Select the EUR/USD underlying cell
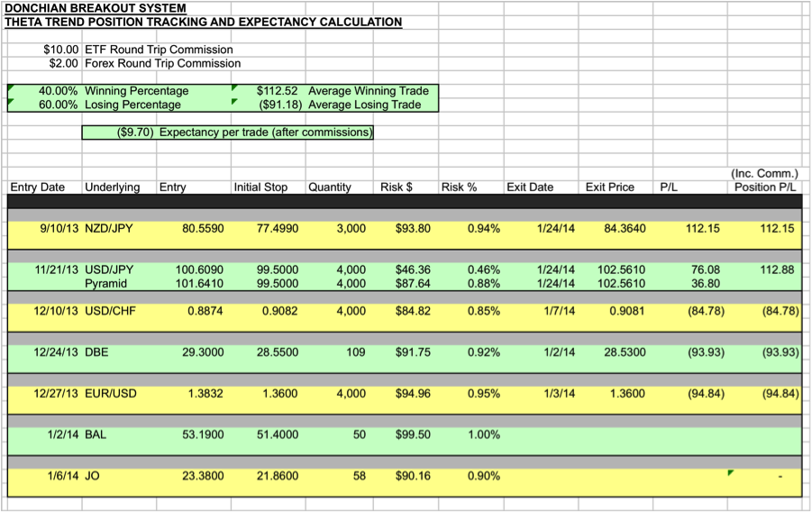This screenshot has width=812, height=512. 110,393
